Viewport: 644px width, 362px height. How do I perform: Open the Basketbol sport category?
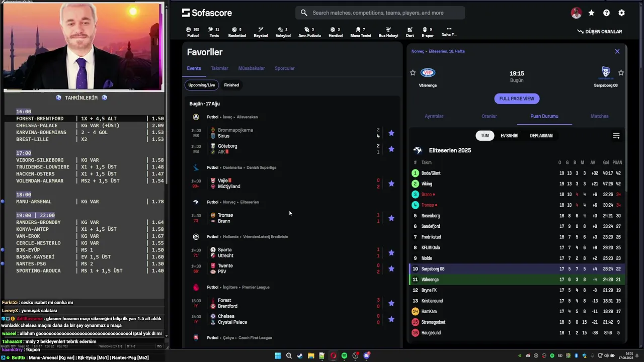[x=237, y=32]
